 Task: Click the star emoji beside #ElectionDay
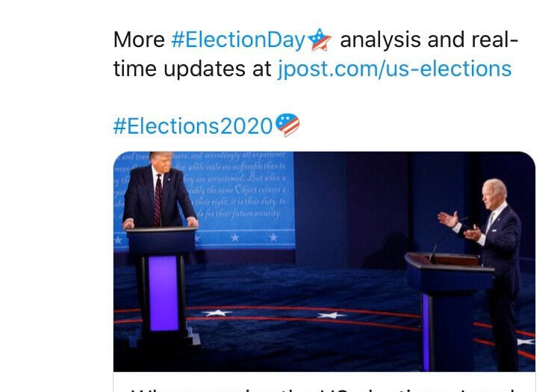[320, 40]
